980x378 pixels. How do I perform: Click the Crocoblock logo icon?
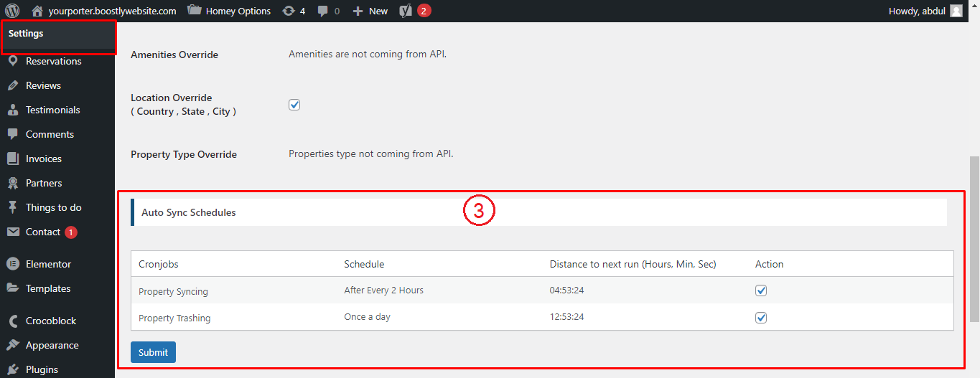click(12, 321)
